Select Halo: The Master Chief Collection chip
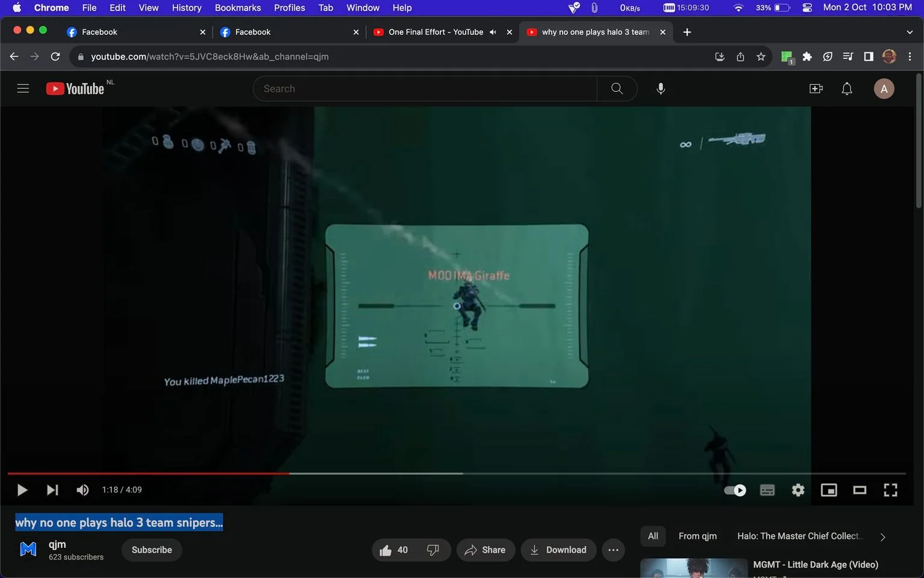The height and width of the screenshot is (578, 924). (x=800, y=536)
